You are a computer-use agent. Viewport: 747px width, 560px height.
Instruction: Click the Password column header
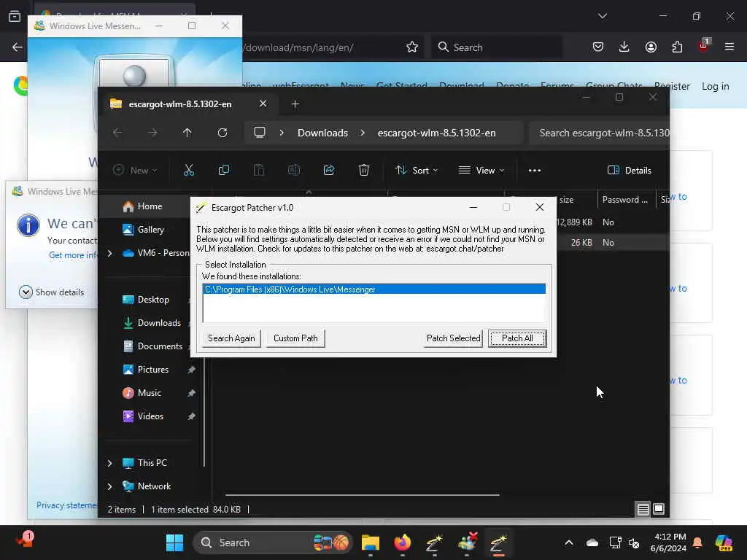625,200
